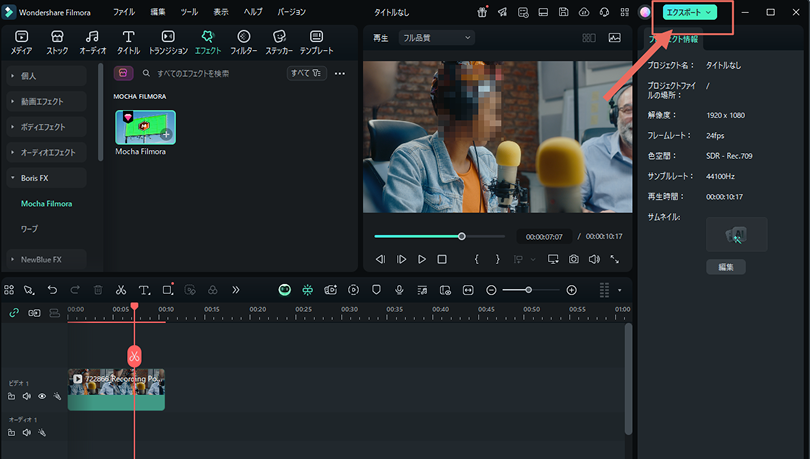Viewport: 810px width, 459px height.
Task: Select the Mocha Filmora effect thumbnail
Action: point(145,127)
